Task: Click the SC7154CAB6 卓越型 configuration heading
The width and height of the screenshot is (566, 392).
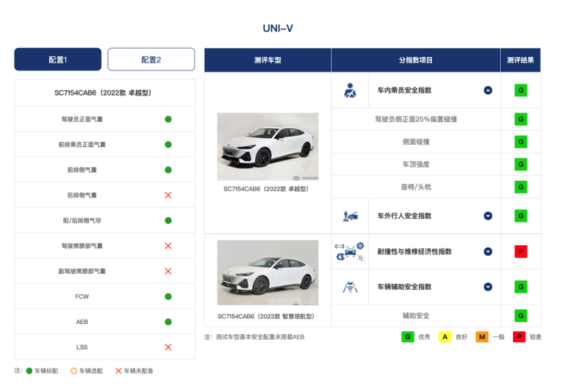Action: [103, 93]
